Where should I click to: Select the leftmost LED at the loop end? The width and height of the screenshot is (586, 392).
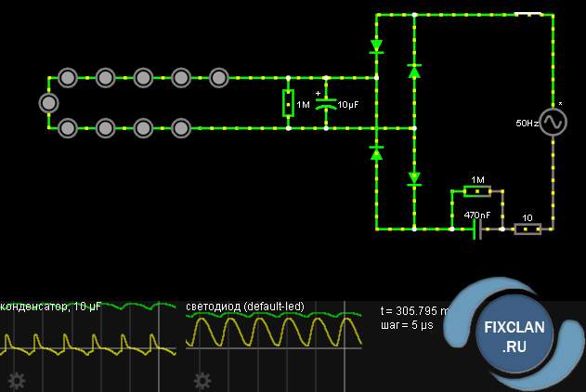[48, 102]
